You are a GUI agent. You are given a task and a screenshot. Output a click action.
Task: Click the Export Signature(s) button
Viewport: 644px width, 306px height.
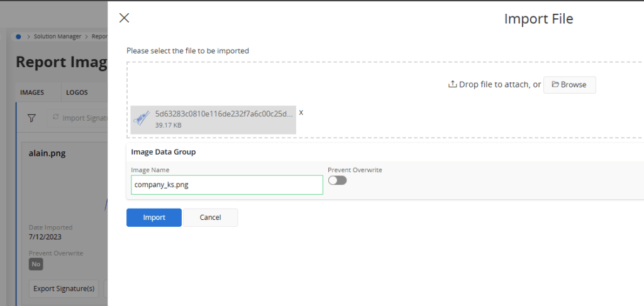[x=64, y=288]
